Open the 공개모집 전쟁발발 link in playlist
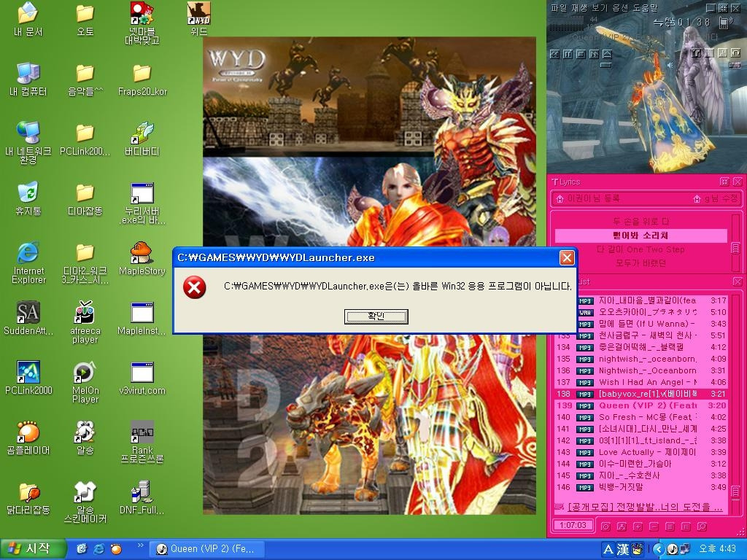This screenshot has height=560, width=747. (645, 507)
